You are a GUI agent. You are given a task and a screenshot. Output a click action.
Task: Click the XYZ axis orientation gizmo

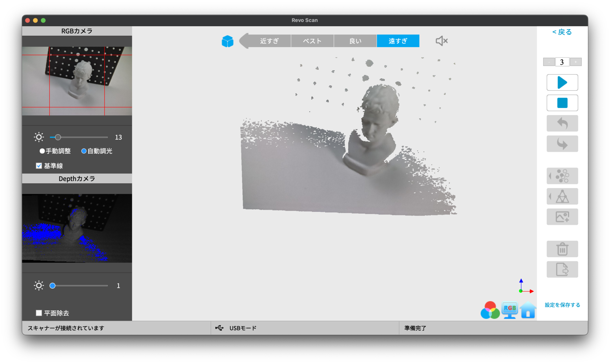526,286
